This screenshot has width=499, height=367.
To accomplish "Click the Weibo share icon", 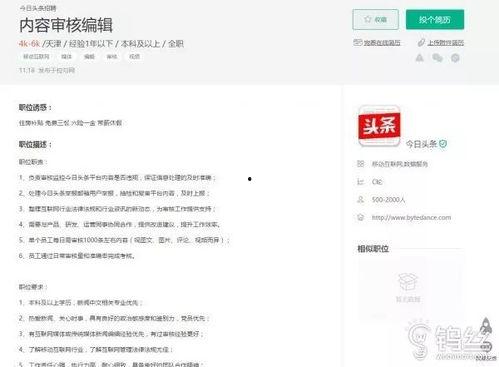I will 420,58.
